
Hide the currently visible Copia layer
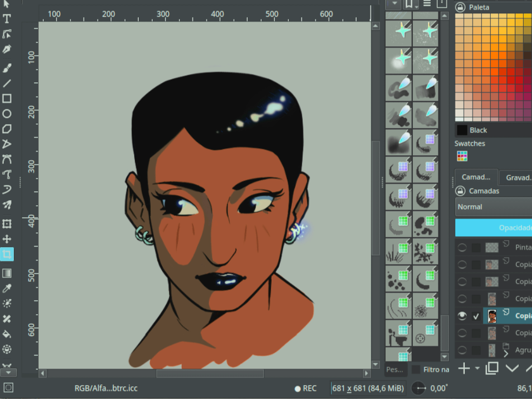click(462, 315)
